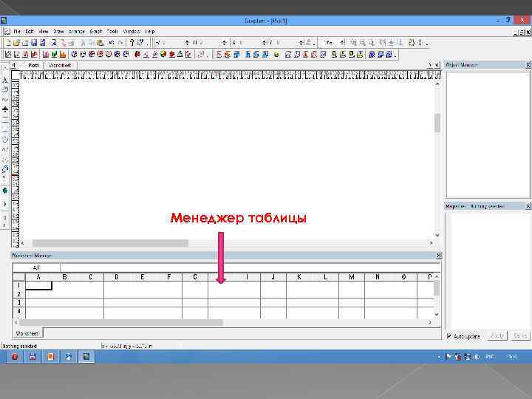Click the Undo arrow icon

pos(112,43)
